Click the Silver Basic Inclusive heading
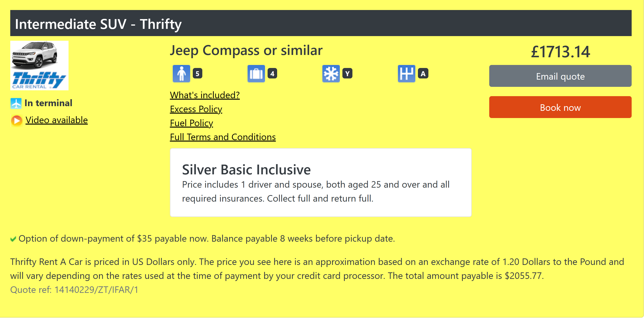The width and height of the screenshot is (644, 318). [246, 170]
